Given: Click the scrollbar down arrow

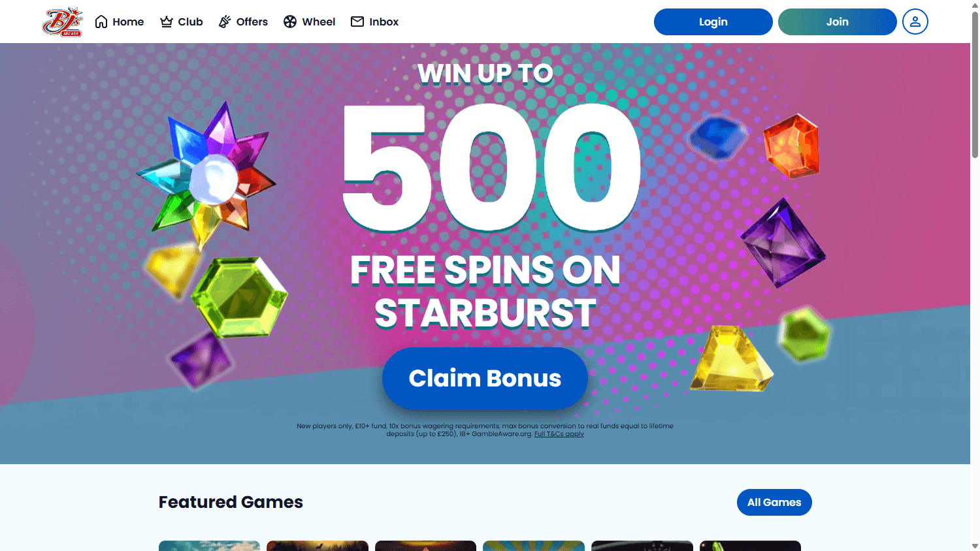Looking at the screenshot, I should 975,546.
